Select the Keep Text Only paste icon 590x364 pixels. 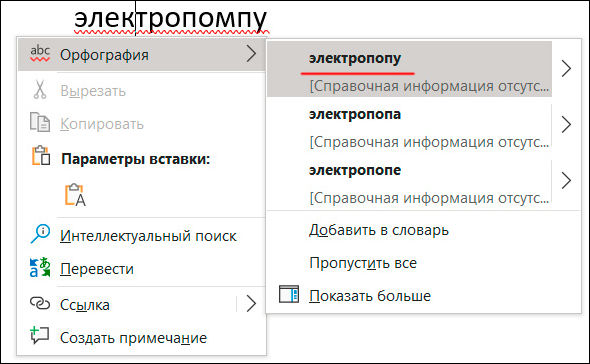[x=75, y=195]
